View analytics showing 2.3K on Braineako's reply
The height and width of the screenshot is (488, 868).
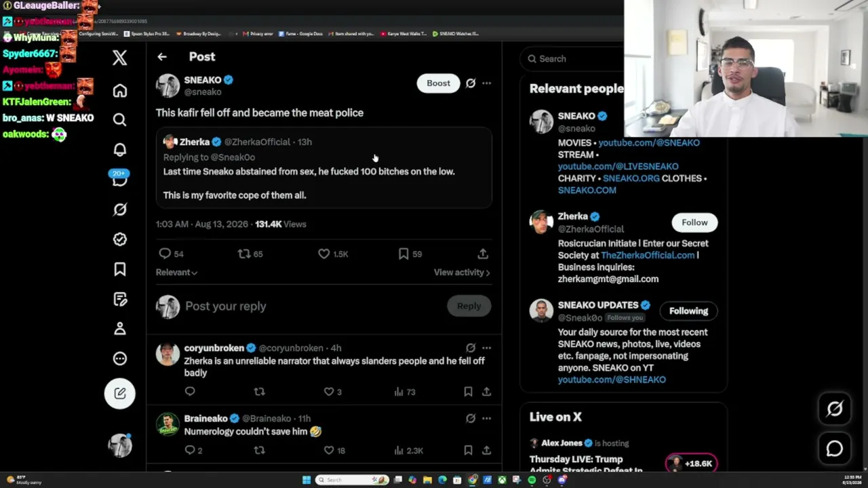click(408, 450)
